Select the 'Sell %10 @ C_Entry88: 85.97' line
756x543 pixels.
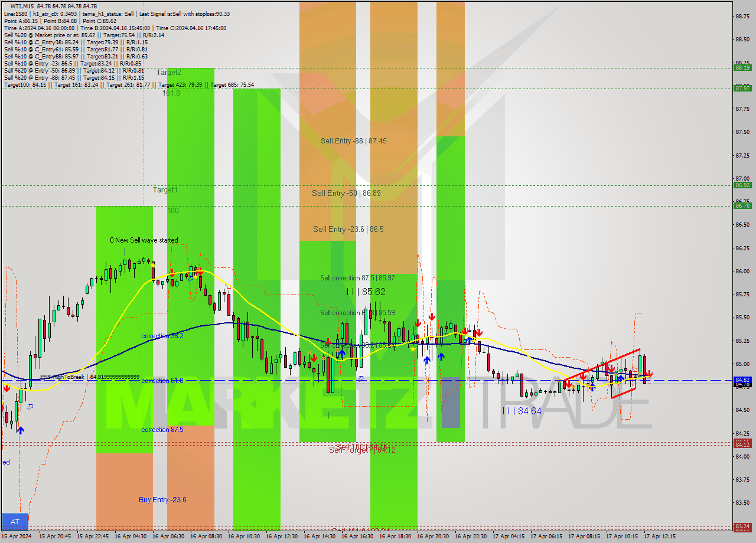76,56
